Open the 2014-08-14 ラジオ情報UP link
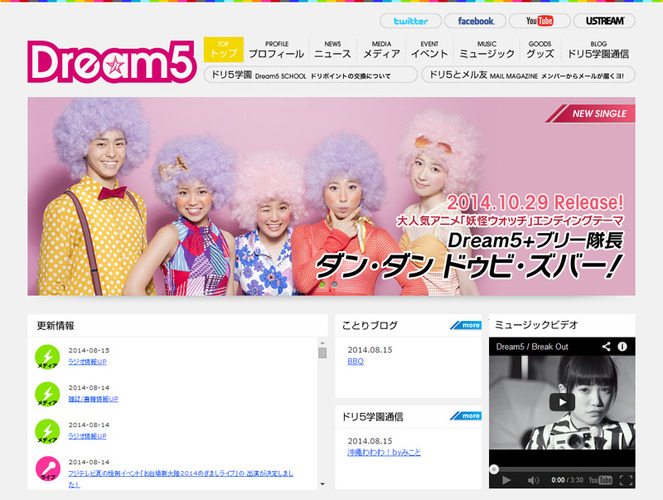This screenshot has width=663, height=500. click(x=88, y=436)
